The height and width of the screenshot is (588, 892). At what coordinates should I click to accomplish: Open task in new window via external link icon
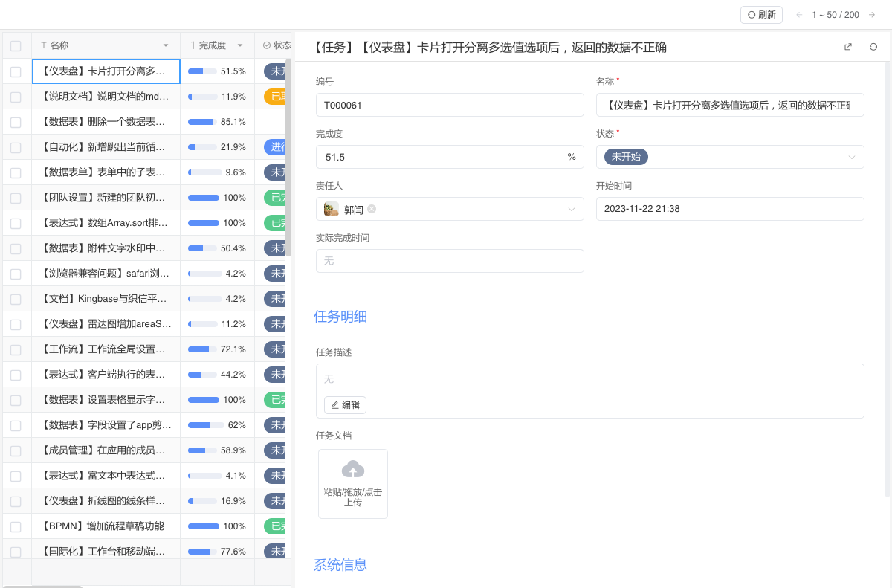pos(847,46)
